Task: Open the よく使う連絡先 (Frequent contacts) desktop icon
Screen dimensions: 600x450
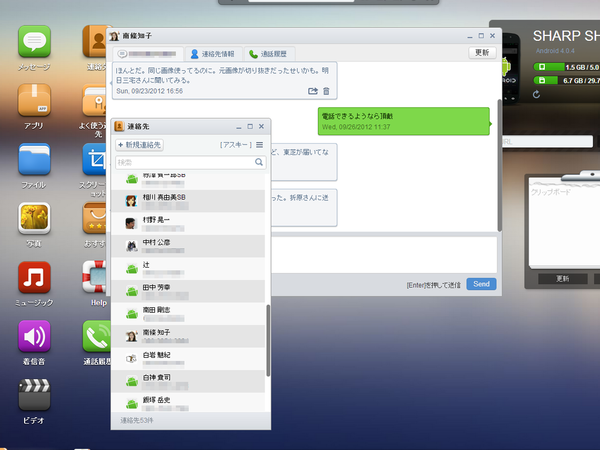Action: [94, 100]
